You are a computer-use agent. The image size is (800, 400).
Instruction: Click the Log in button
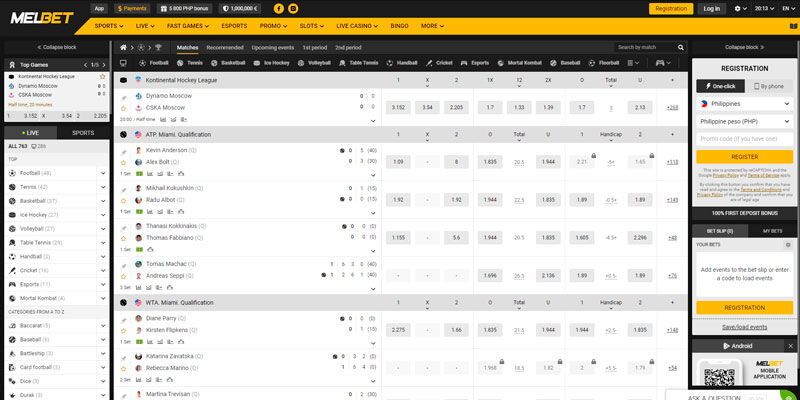pos(711,9)
